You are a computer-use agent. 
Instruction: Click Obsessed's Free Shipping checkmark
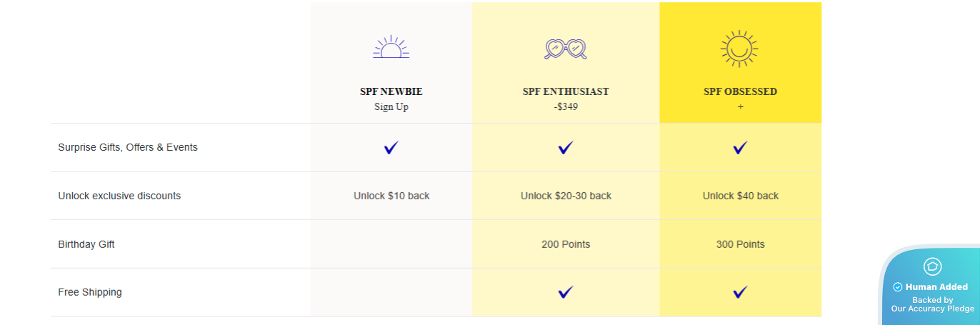pos(740,292)
